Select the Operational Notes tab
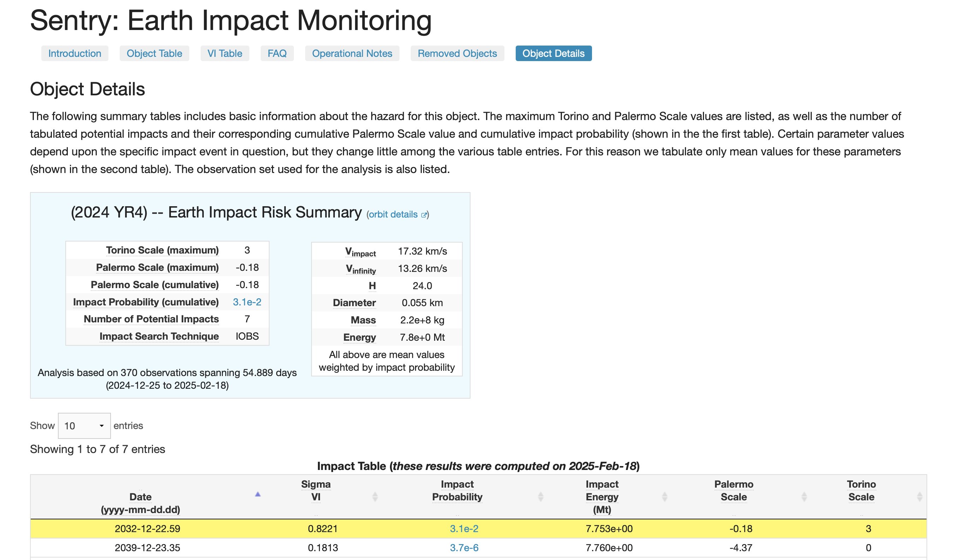 coord(352,53)
